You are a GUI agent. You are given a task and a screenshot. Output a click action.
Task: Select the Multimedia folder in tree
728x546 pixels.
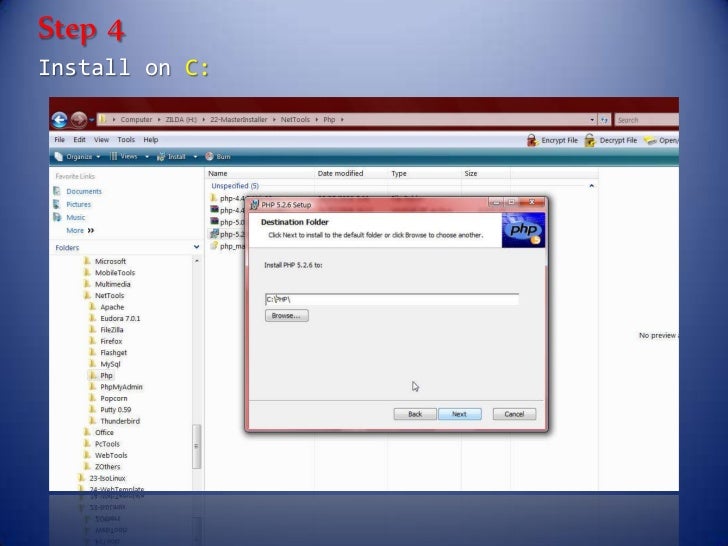pyautogui.click(x=112, y=284)
